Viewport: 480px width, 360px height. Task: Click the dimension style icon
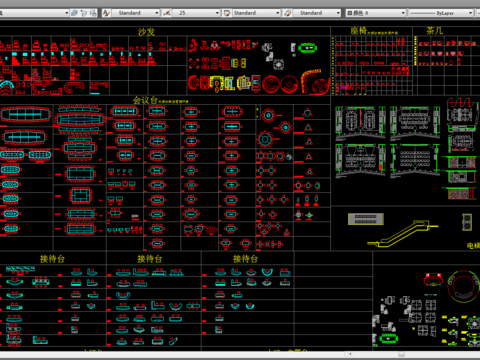[167, 13]
